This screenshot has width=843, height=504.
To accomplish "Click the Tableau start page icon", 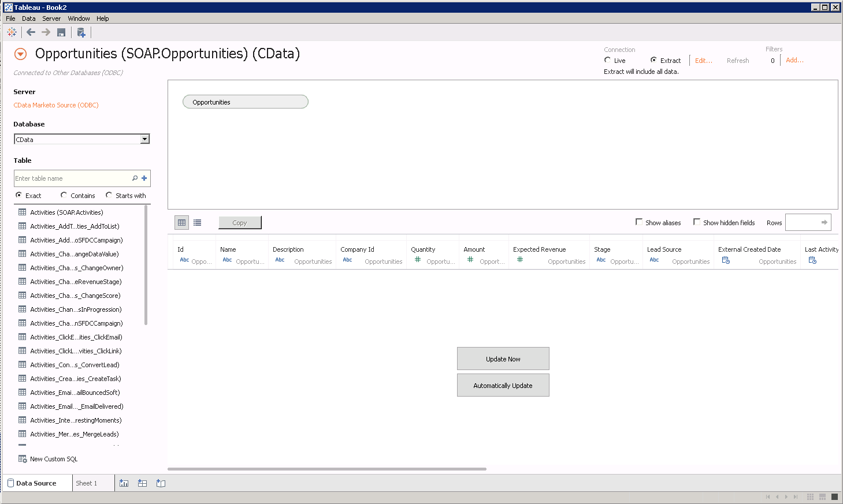I will click(12, 32).
